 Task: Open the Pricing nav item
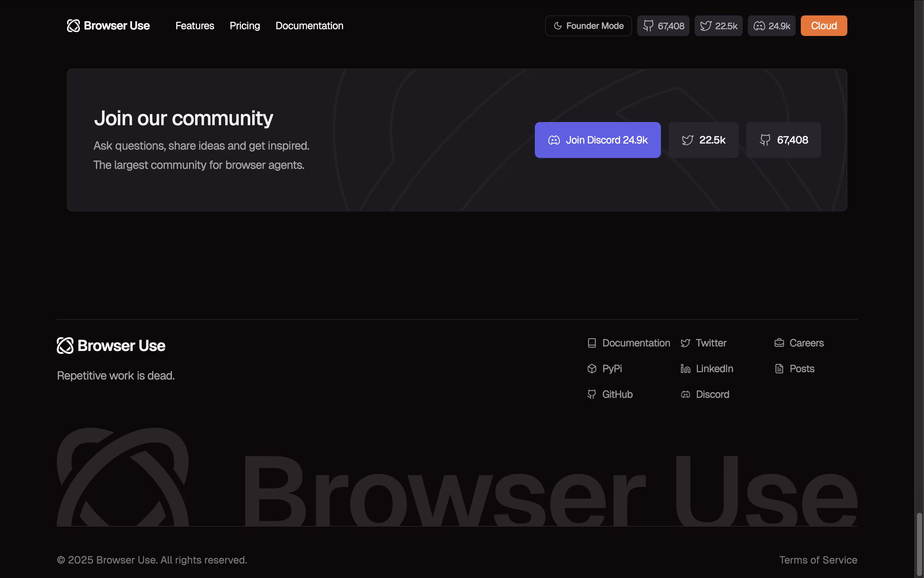click(x=245, y=26)
